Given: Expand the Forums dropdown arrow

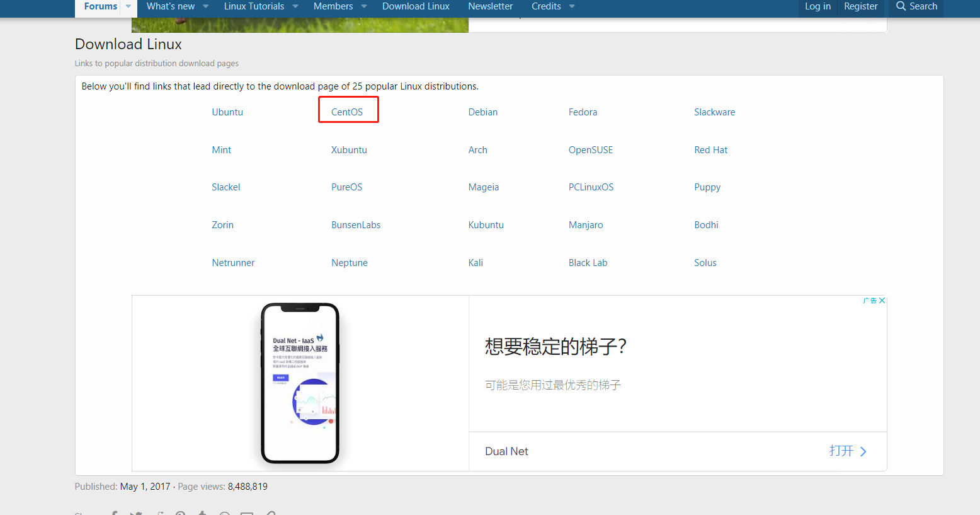Looking at the screenshot, I should [128, 6].
